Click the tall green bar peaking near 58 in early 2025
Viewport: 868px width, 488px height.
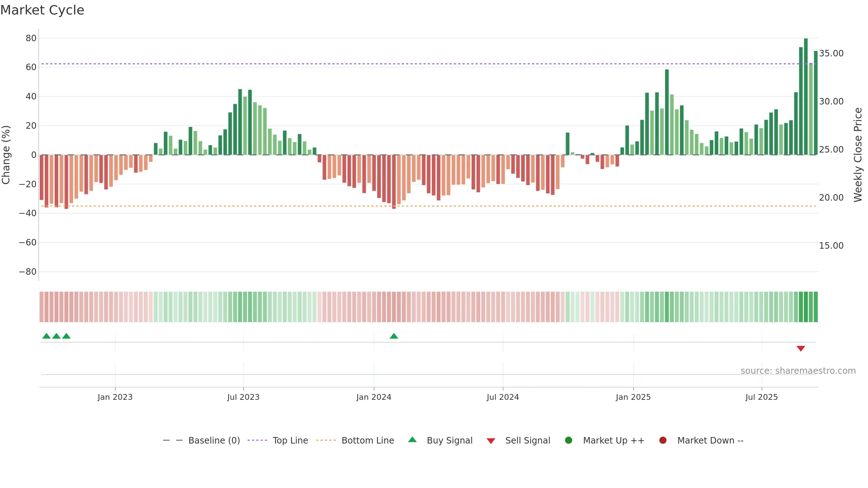point(667,112)
